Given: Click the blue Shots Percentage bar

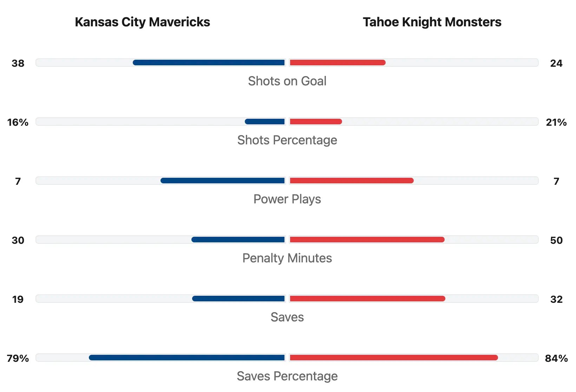Looking at the screenshot, I should (264, 122).
